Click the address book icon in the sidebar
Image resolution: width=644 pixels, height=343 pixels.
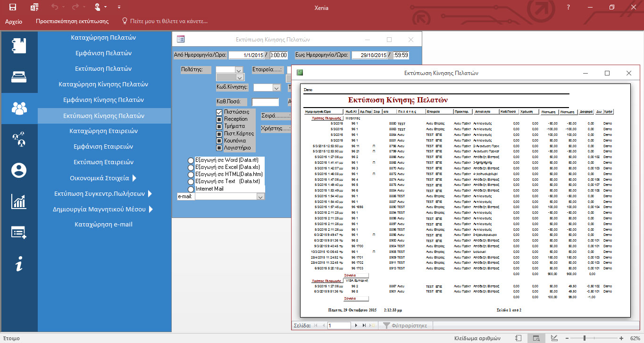19,45
